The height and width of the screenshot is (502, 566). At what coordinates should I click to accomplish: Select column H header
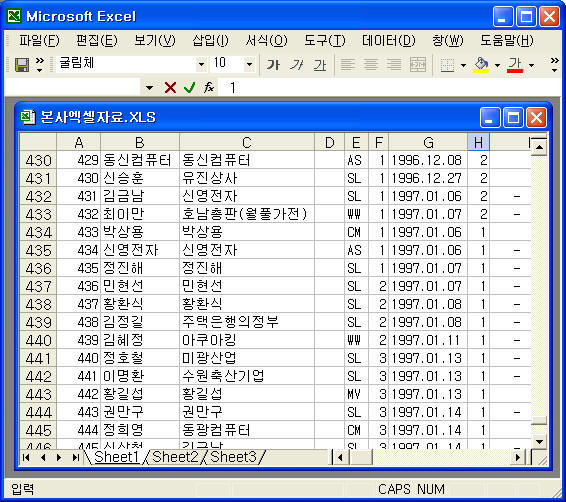[x=479, y=143]
